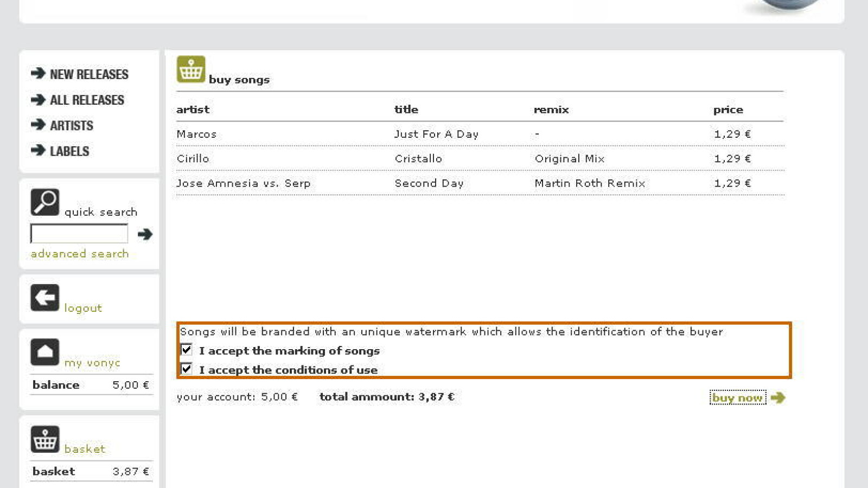Click the logout text link

(83, 308)
